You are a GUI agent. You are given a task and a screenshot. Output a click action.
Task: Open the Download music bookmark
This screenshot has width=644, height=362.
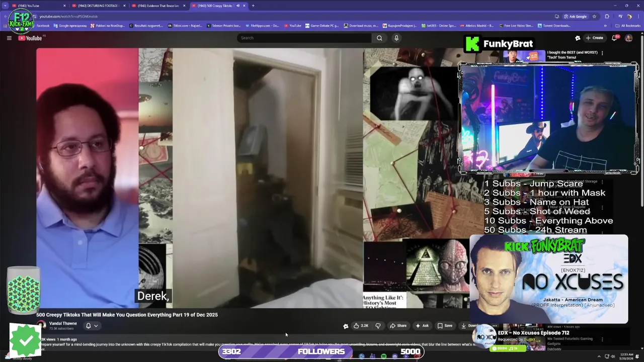coord(361,26)
